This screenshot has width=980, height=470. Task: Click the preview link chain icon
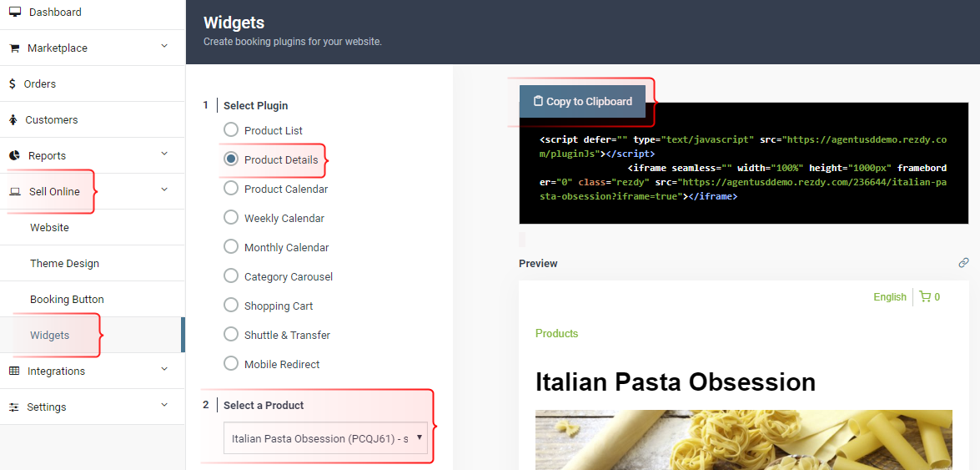click(x=963, y=263)
